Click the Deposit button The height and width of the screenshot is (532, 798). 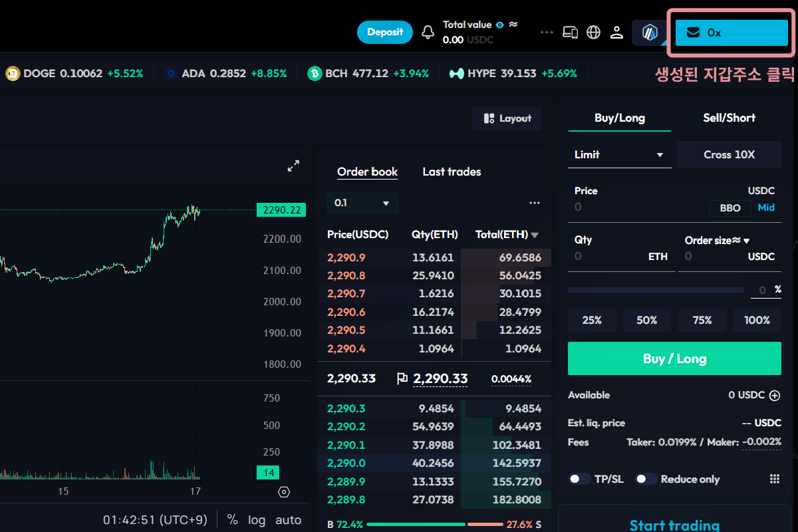point(385,32)
